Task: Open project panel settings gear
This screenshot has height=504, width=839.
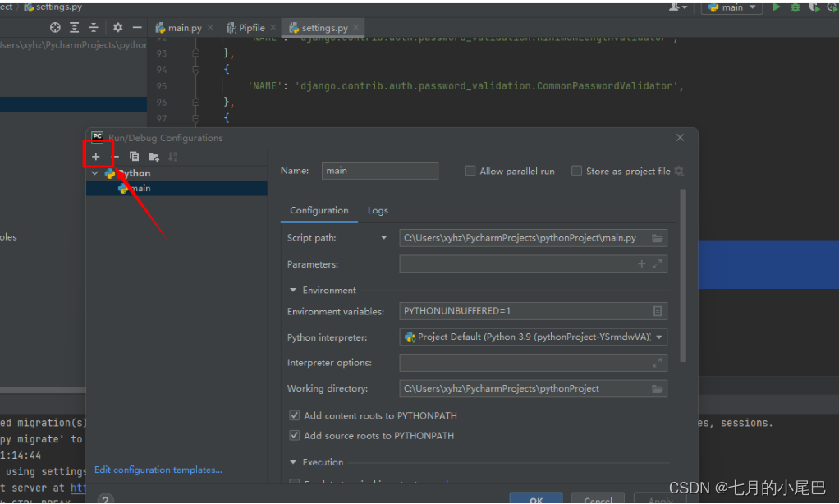Action: tap(117, 27)
